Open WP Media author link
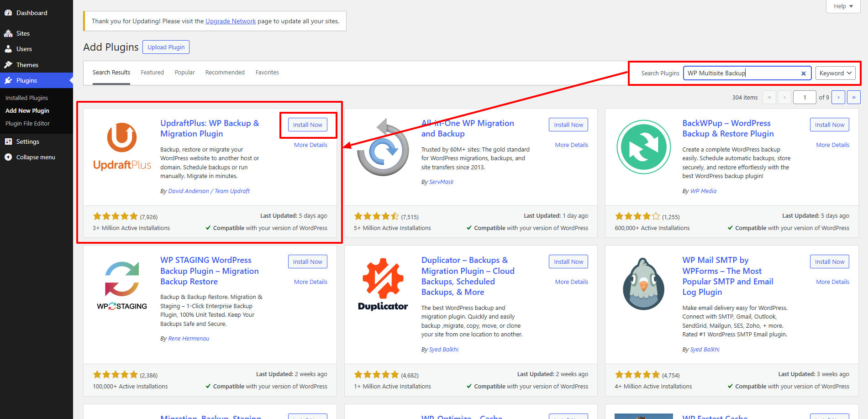 703,191
